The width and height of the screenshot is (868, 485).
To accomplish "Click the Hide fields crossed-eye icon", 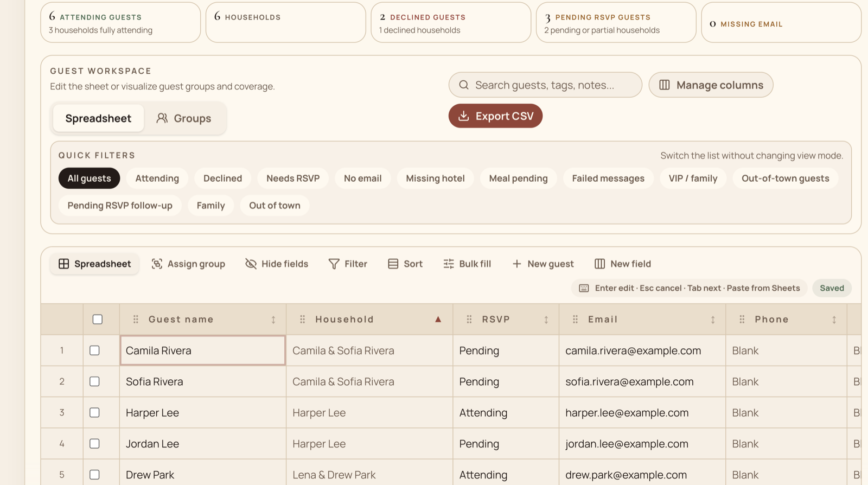I will (251, 264).
